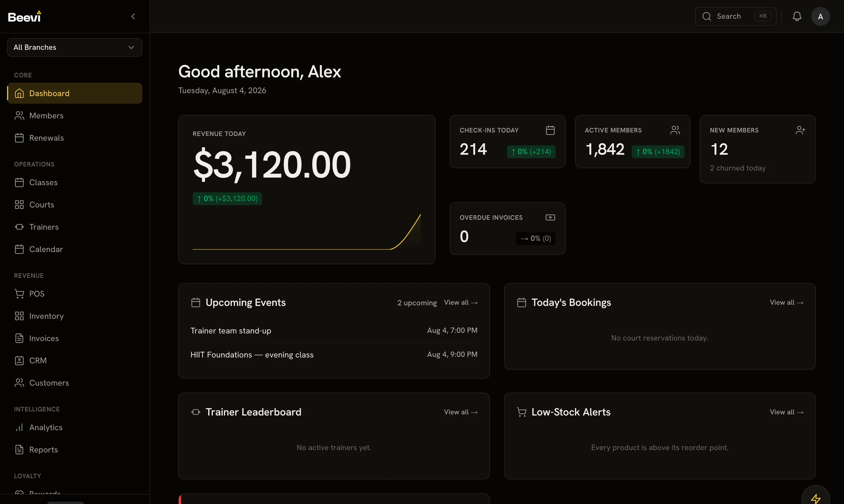Click the notifications bell icon

[797, 16]
